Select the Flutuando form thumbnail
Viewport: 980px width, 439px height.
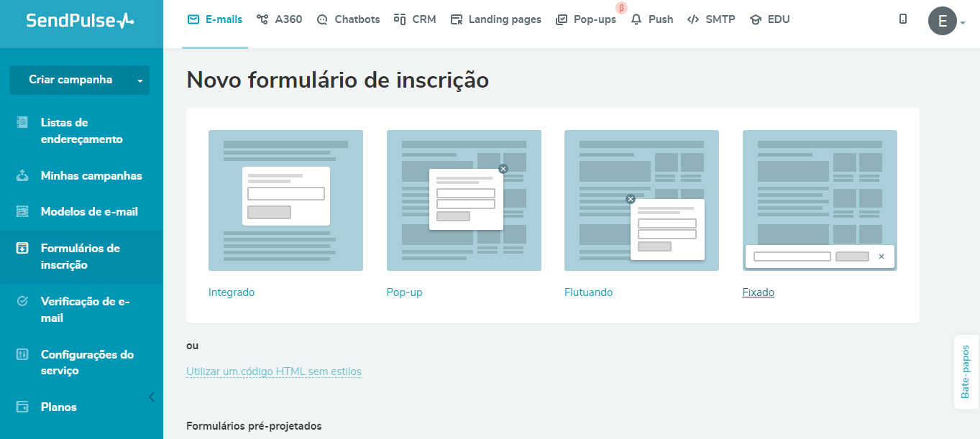(x=641, y=200)
